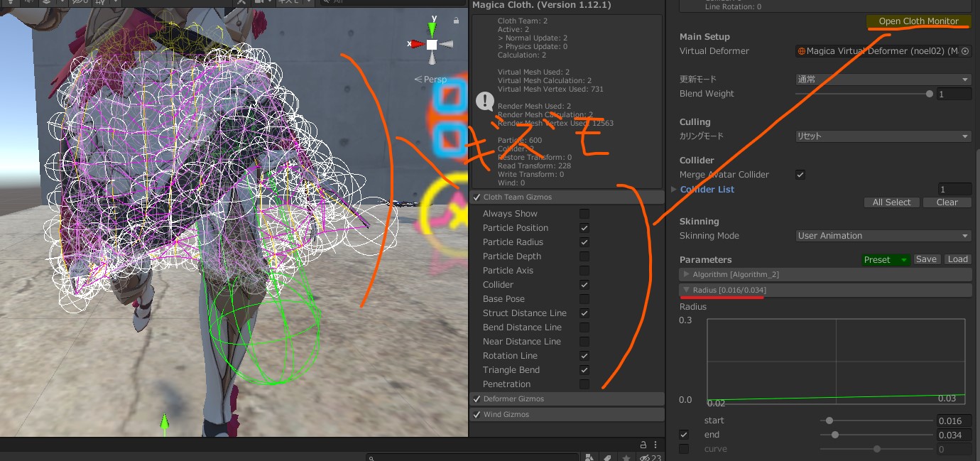Click the favorites star icon
This screenshot has width=980, height=461.
[627, 457]
